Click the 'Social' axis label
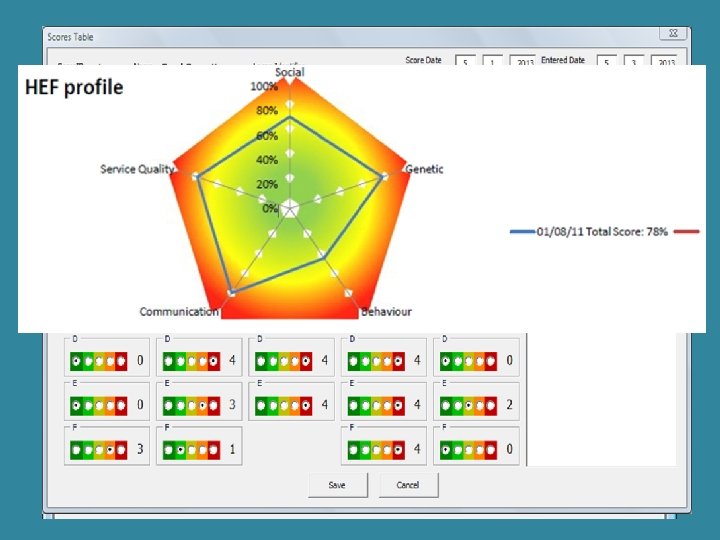 point(290,72)
